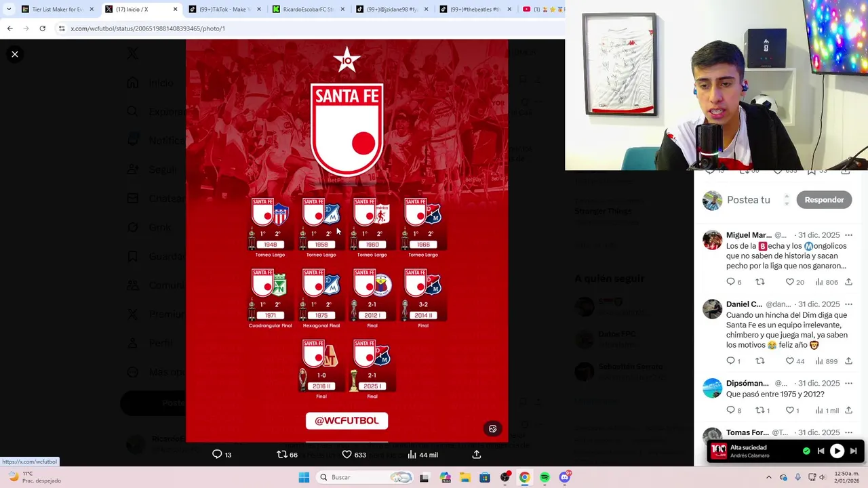Share Dipsóman's comment

[x=848, y=410]
